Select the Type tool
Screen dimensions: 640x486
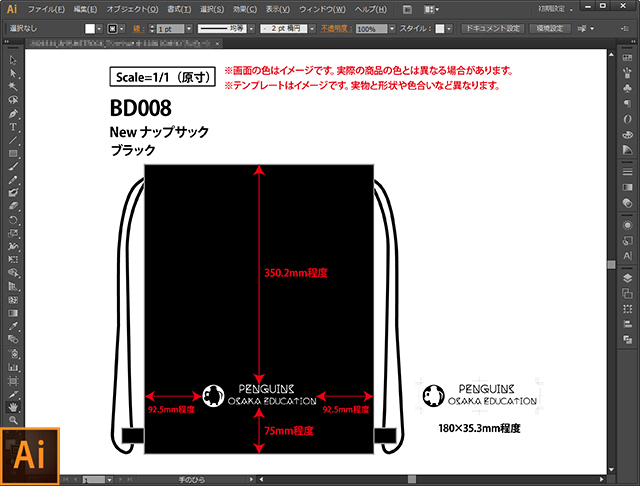pos(13,127)
